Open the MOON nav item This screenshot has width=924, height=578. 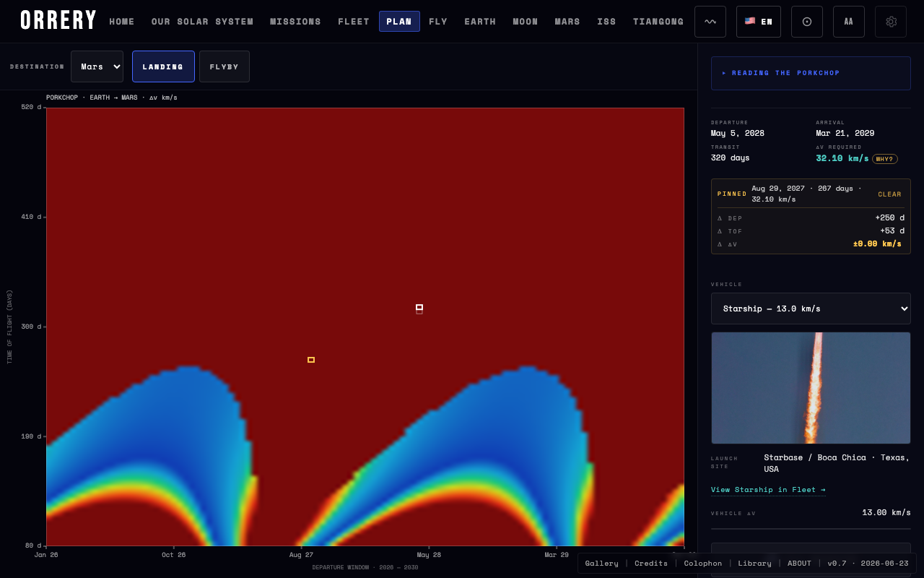[x=526, y=22]
